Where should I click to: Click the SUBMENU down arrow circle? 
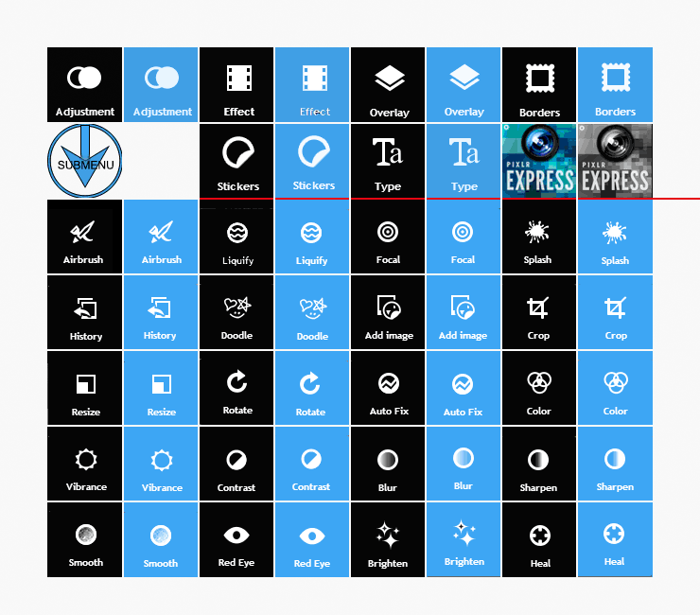[x=85, y=161]
